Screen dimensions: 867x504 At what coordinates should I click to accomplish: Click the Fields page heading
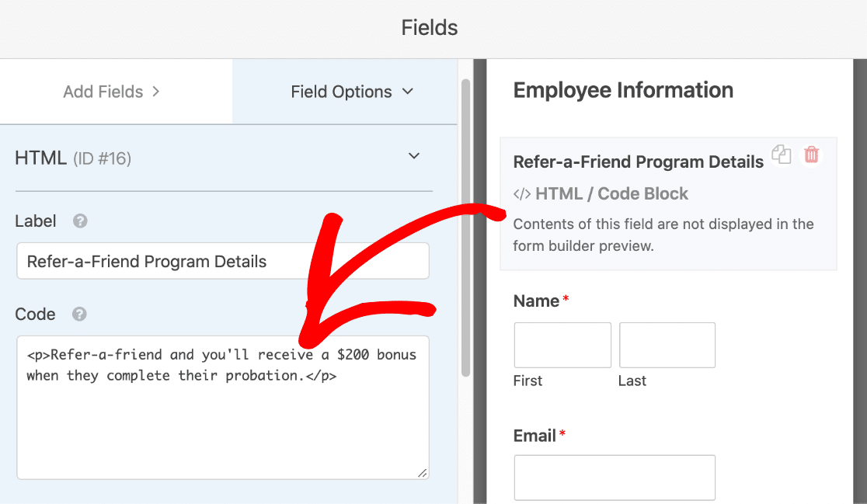point(430,28)
